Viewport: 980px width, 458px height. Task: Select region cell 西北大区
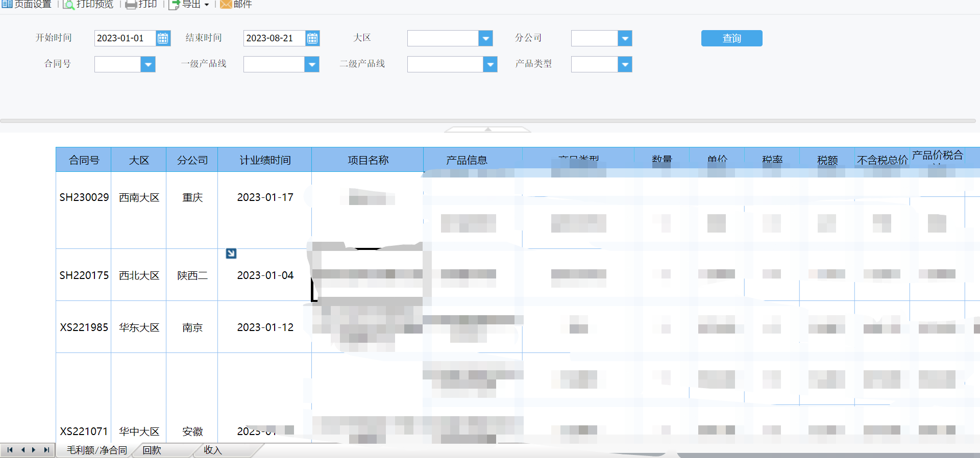[x=139, y=275]
